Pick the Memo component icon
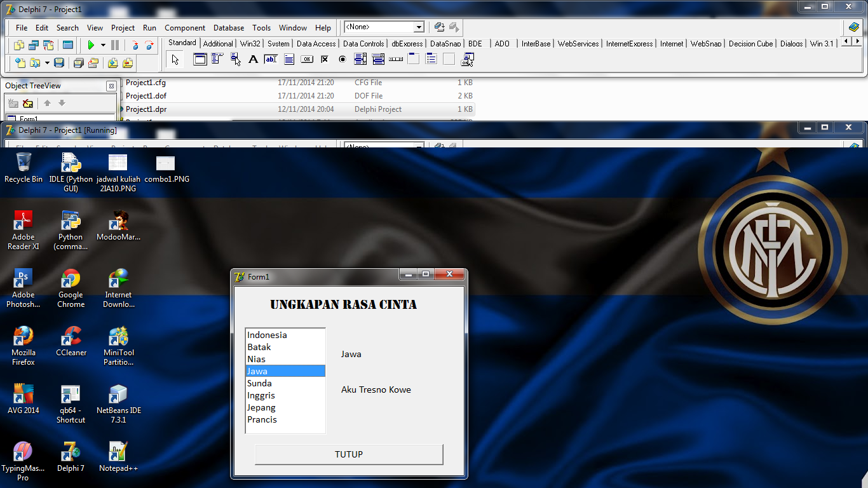 pos(289,59)
